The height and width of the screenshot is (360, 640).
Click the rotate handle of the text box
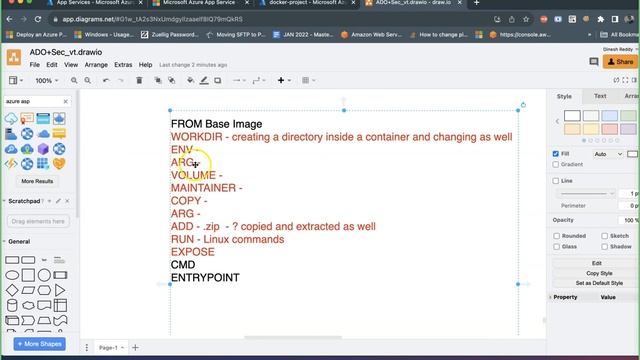523,105
